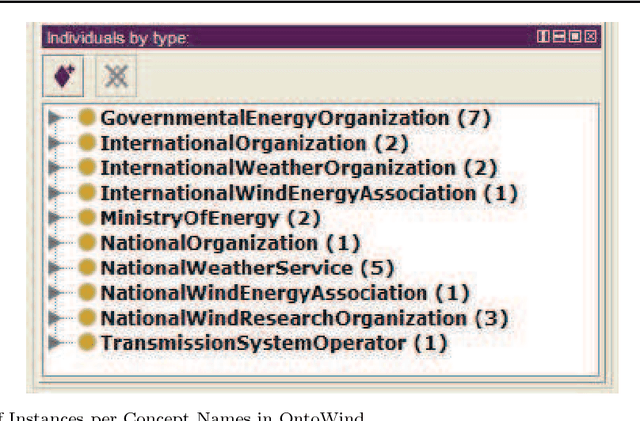Expand the NationalOrganization tree node arrow
Image resolution: width=640 pixels, height=421 pixels.
tap(56, 243)
